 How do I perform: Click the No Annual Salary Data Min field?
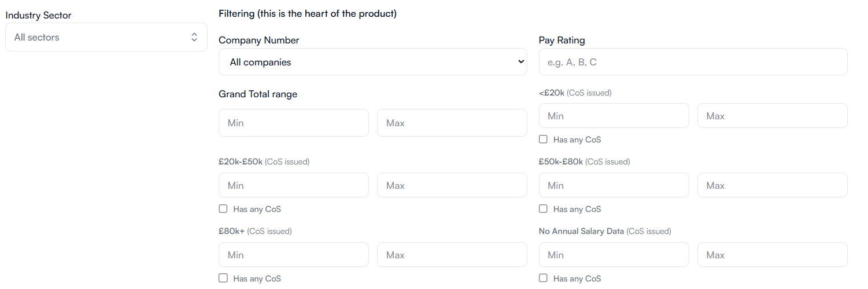614,255
